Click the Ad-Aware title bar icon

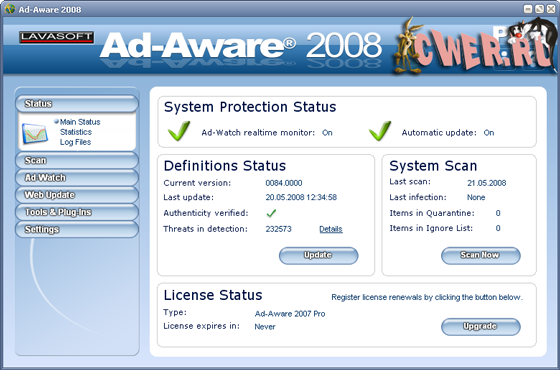pyautogui.click(x=10, y=9)
